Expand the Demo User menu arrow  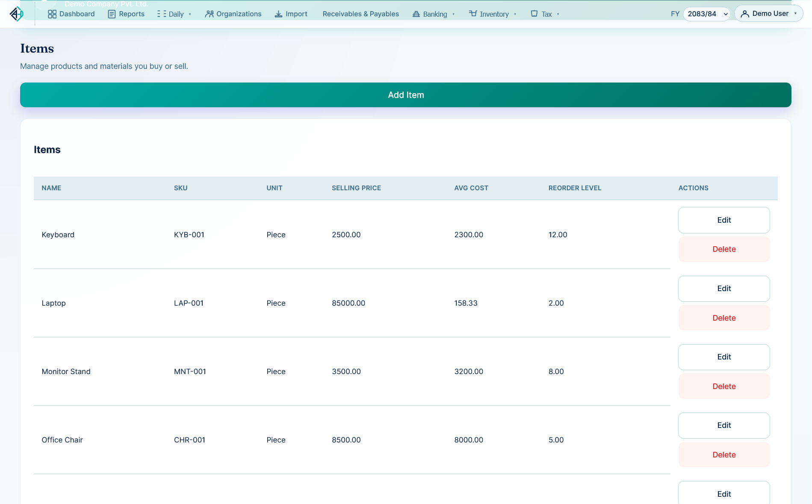coord(795,14)
